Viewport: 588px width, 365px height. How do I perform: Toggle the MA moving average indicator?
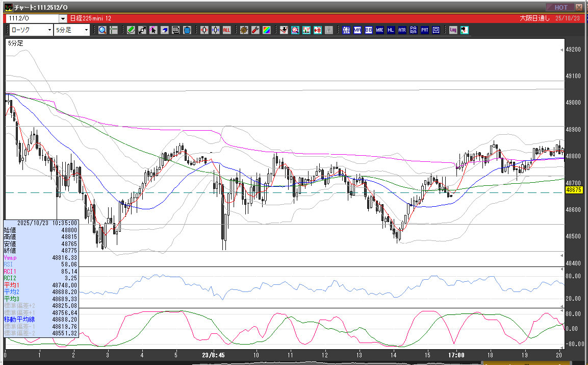pyautogui.click(x=357, y=30)
